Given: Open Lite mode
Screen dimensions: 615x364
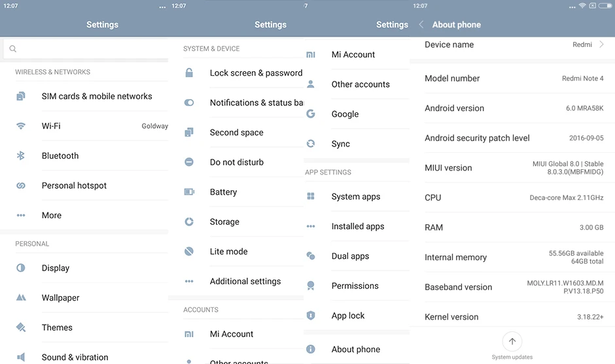Looking at the screenshot, I should tap(236, 252).
